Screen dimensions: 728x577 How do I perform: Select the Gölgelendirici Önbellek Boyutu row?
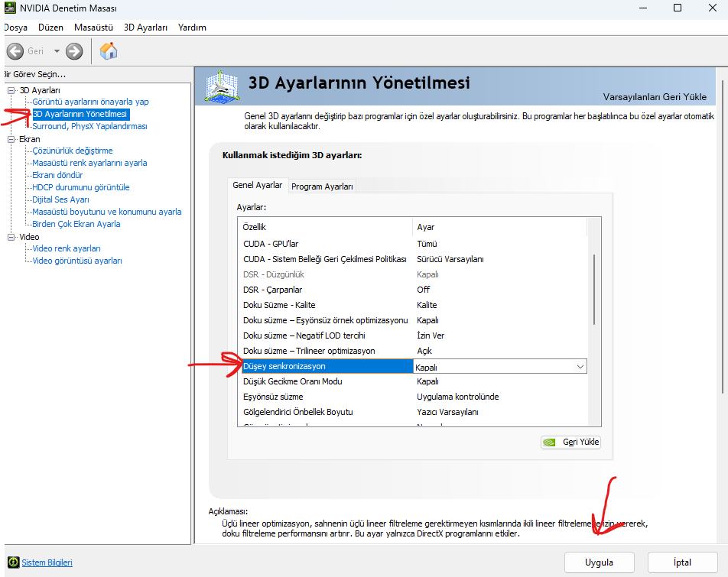coord(413,413)
